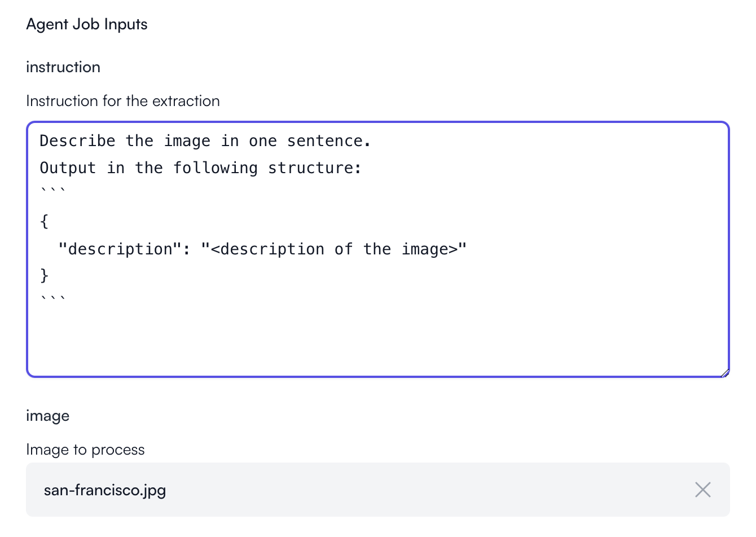Screen dimensions: 756x537
Task: Click the first triple backtick line
Action: click(x=53, y=191)
